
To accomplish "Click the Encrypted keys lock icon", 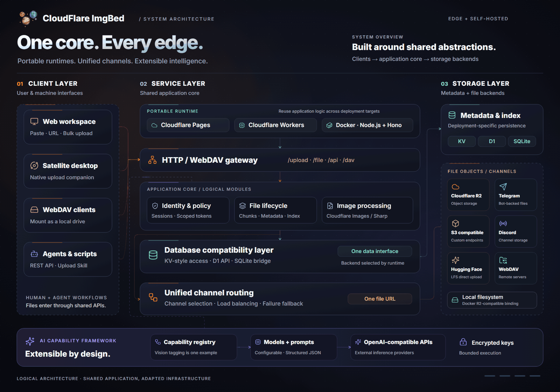I will coord(463,342).
